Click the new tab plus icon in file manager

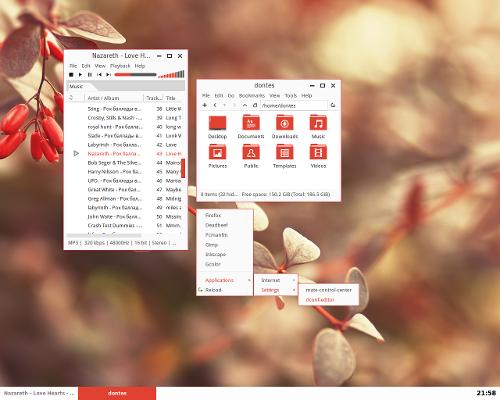(x=205, y=105)
